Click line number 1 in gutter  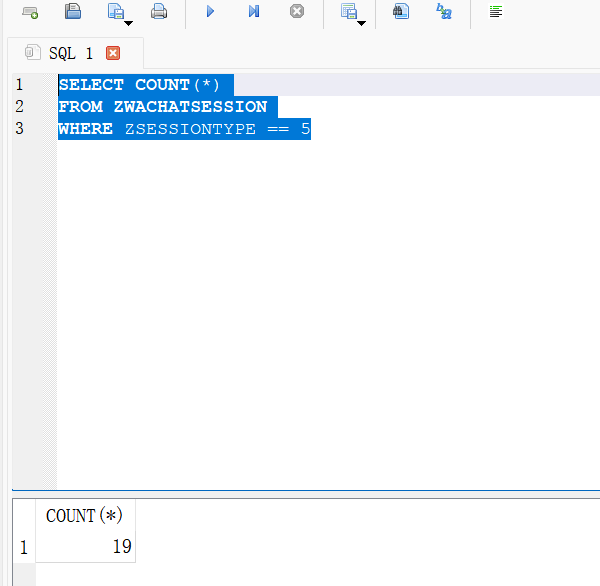[20, 85]
